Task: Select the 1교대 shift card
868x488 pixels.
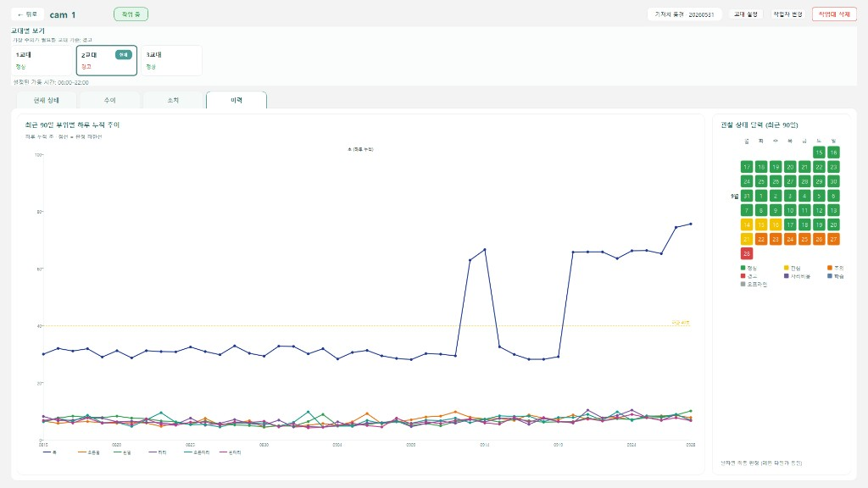Action: click(x=42, y=60)
